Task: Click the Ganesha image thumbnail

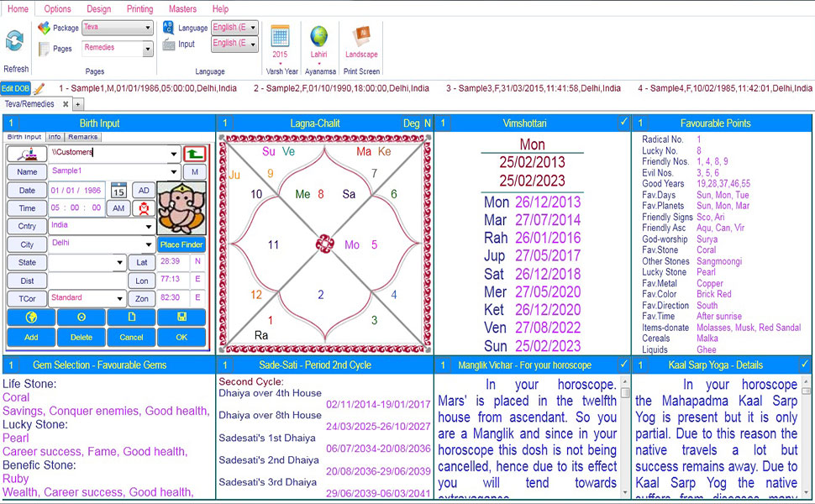Action: point(181,207)
